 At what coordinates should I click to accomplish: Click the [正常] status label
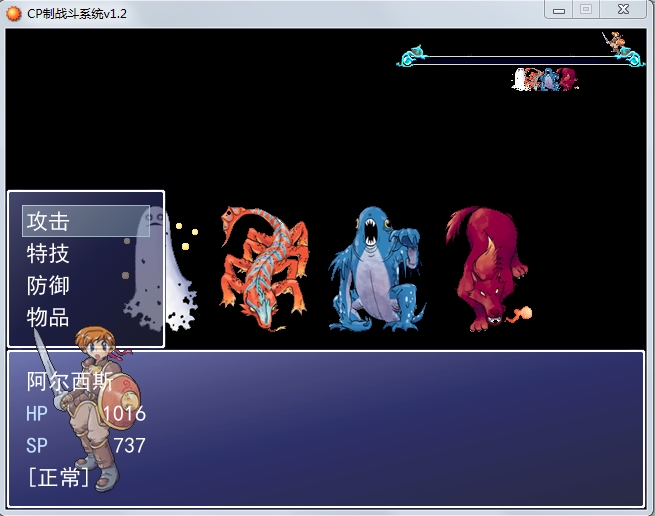pos(58,477)
